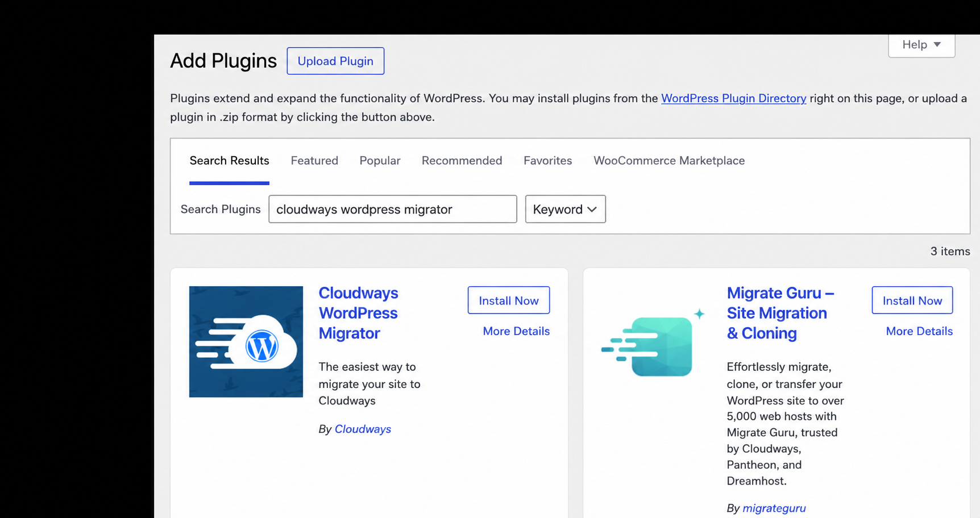Open the Keyword search-type dropdown
The width and height of the screenshot is (980, 518).
click(x=565, y=209)
